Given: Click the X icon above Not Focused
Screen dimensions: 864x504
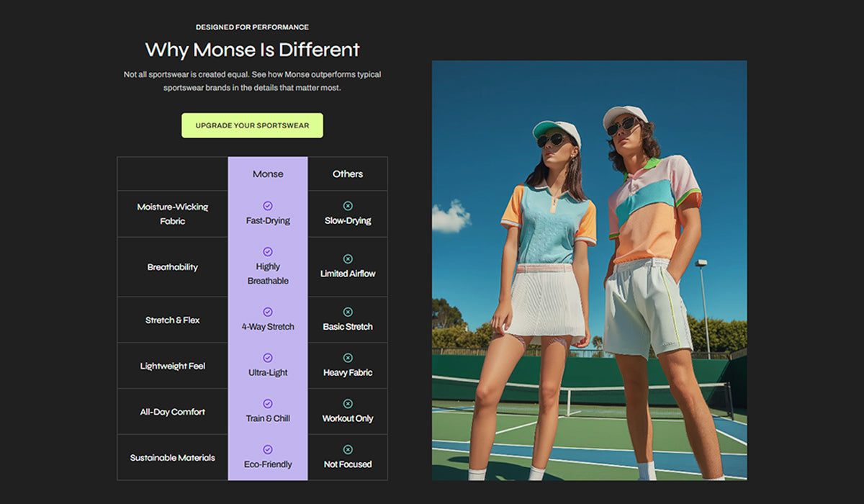Looking at the screenshot, I should [348, 450].
